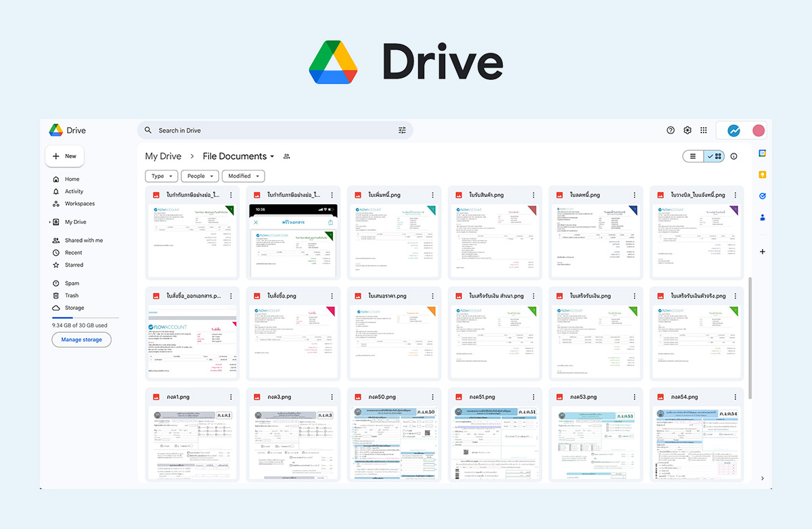The width and height of the screenshot is (812, 529).
Task: Open Contacts in the side panel
Action: (762, 218)
